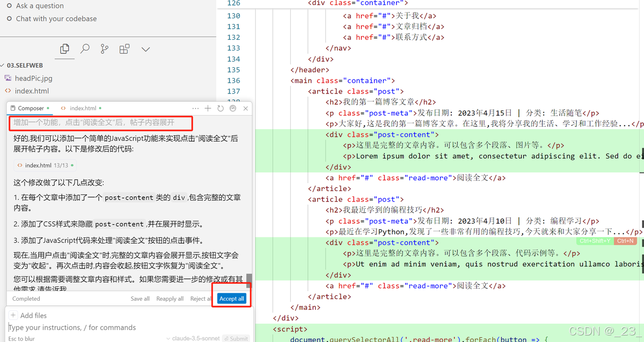Click Reapply all
The height and width of the screenshot is (342, 644).
tap(170, 299)
